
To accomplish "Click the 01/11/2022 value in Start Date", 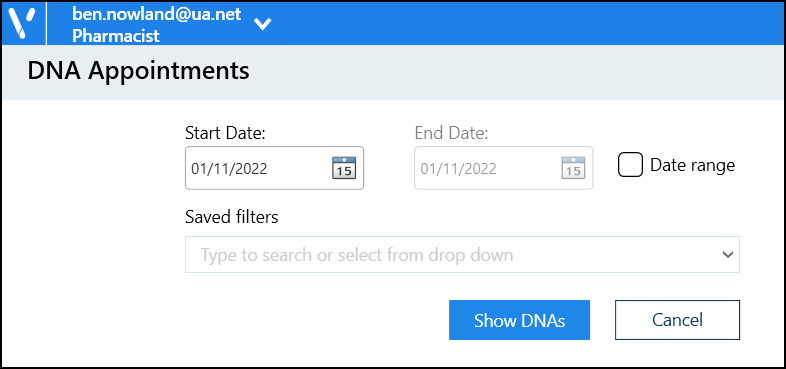I will point(229,169).
